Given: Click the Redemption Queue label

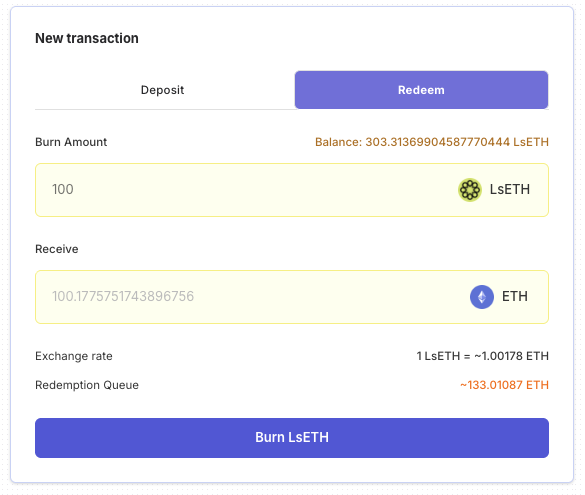Looking at the screenshot, I should [87, 385].
